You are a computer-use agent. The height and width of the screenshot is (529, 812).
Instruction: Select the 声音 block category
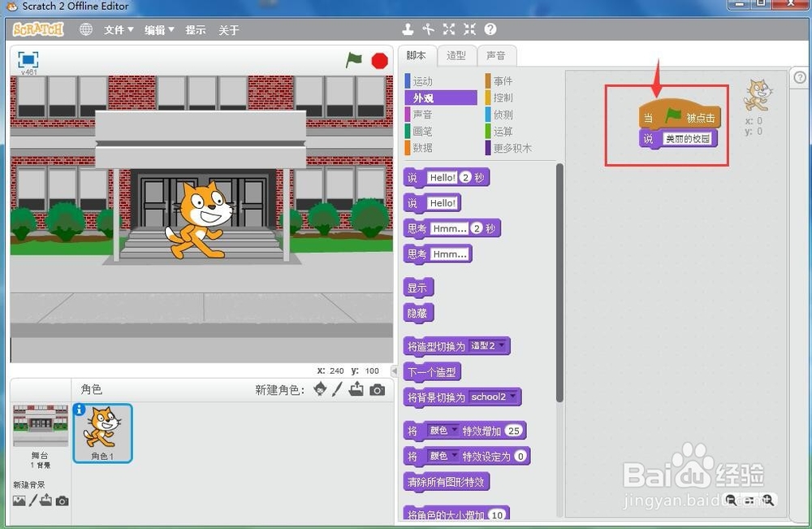pos(441,115)
